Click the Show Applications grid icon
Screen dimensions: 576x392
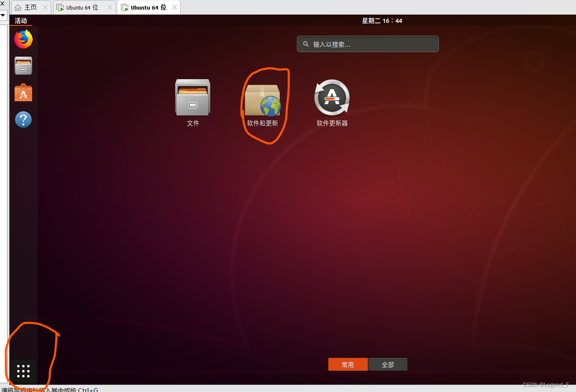coord(23,371)
